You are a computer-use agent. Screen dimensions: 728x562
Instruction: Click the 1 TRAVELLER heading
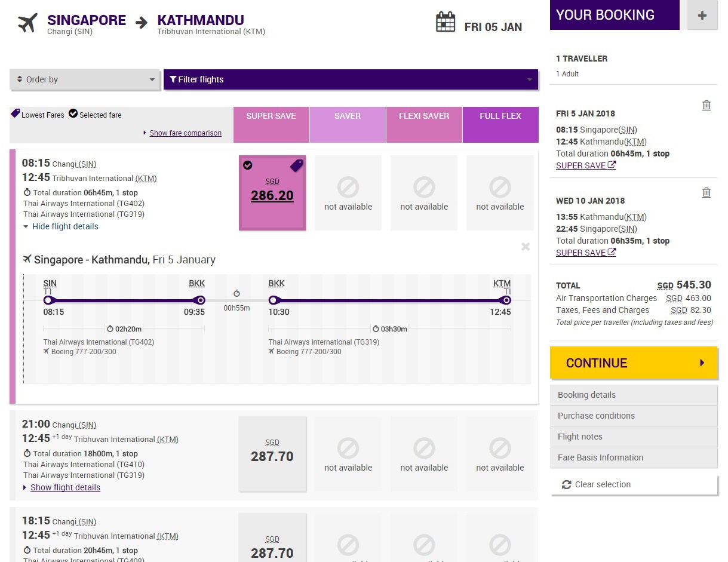[x=582, y=59]
